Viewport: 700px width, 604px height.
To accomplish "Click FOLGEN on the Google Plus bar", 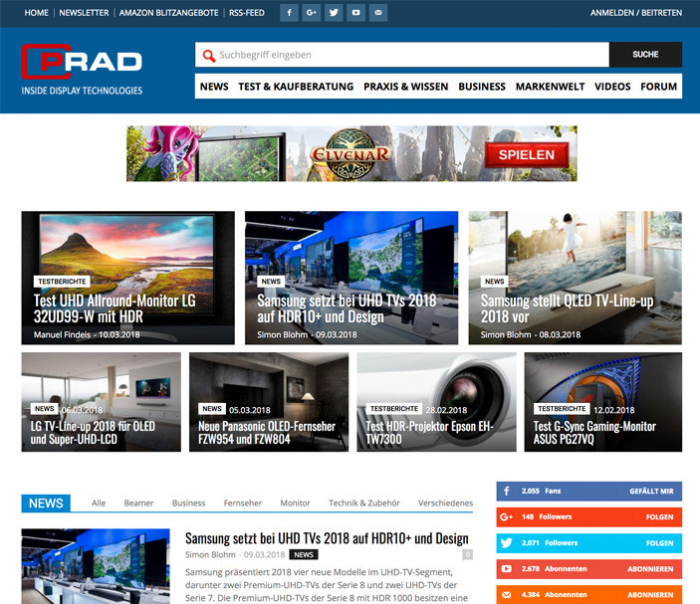I will [660, 517].
